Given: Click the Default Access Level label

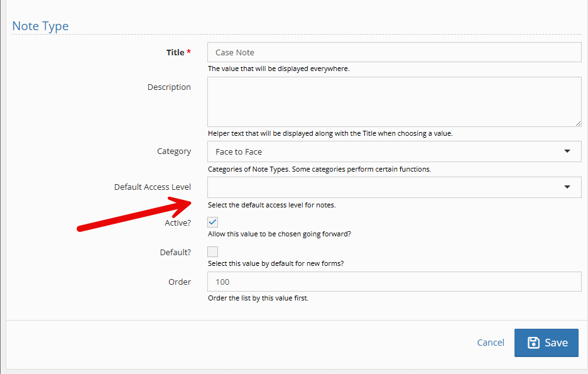Looking at the screenshot, I should pyautogui.click(x=153, y=187).
